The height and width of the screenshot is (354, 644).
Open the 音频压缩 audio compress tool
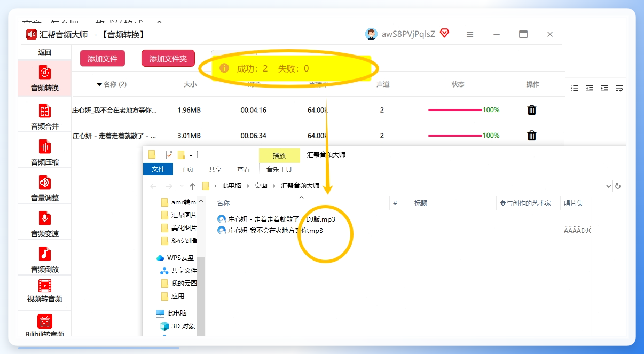pos(45,153)
